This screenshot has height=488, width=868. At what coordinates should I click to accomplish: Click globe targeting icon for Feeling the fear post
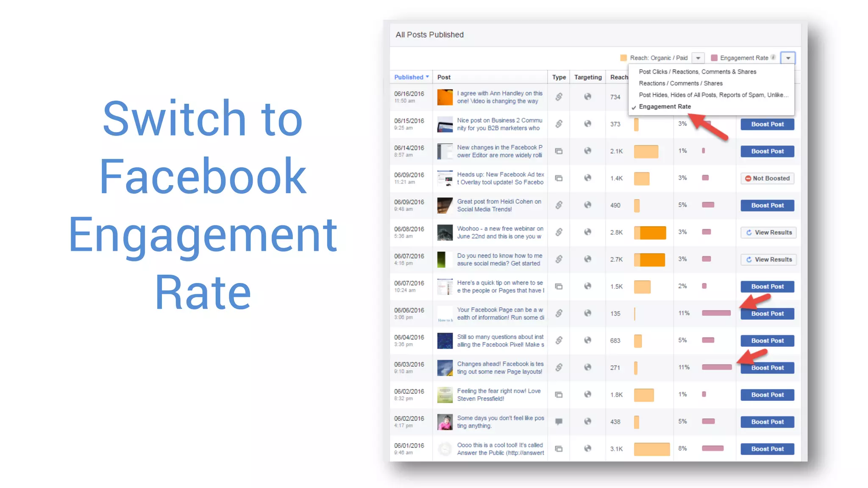pos(587,394)
